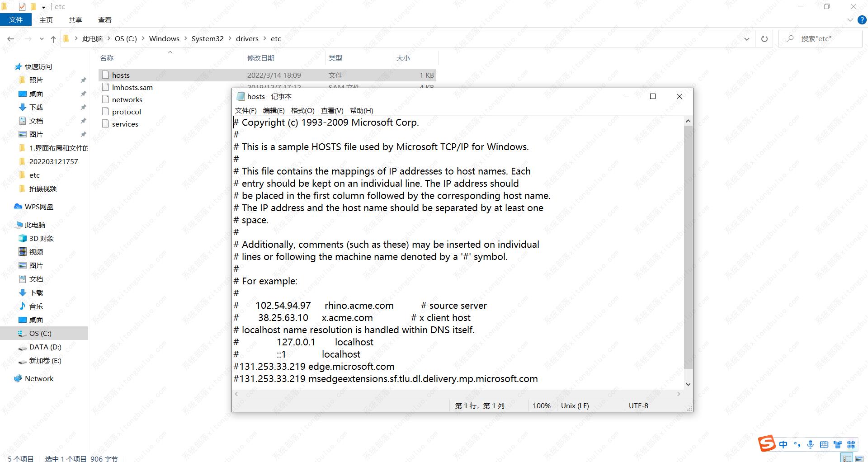Click the Explorer forward arrow
Image resolution: width=868 pixels, height=462 pixels.
[x=28, y=39]
